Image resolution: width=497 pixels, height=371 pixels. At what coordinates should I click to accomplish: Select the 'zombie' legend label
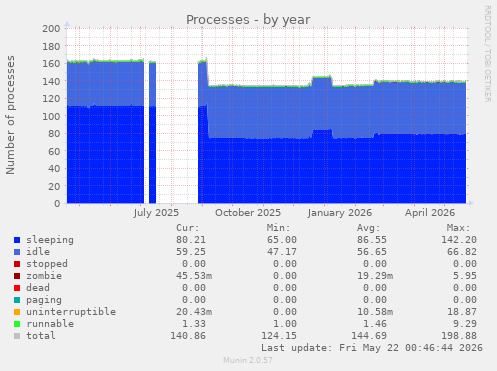(44, 276)
